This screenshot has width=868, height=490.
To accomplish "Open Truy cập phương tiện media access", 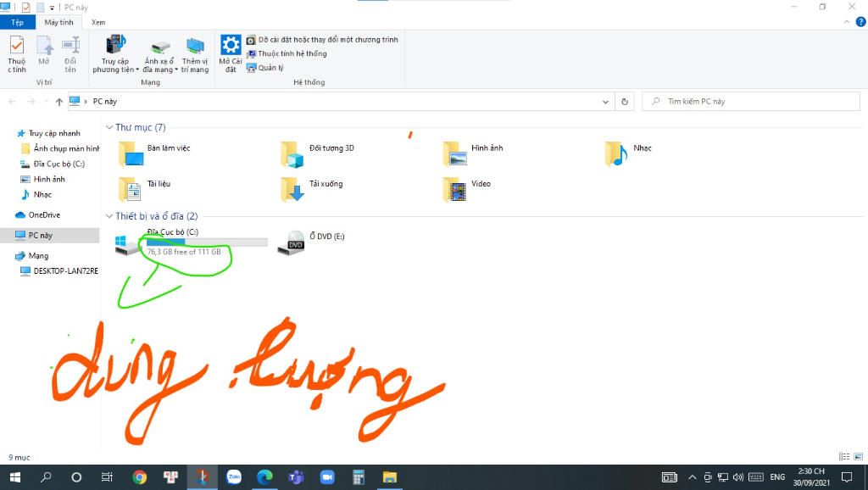I will [115, 53].
